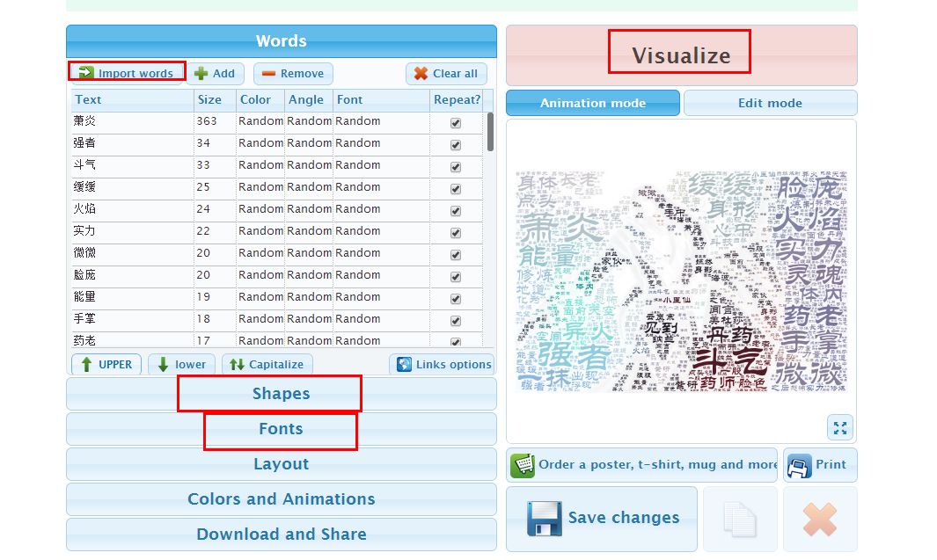Click the orange X delete button
Screen dimensions: 937x560
(x=820, y=519)
